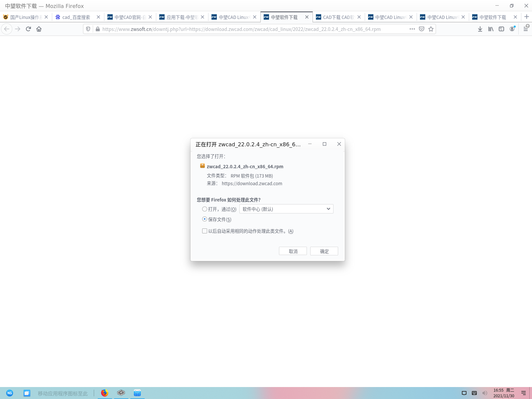Open the software store taskbar icon
This screenshot has height=399, width=532.
point(137,393)
